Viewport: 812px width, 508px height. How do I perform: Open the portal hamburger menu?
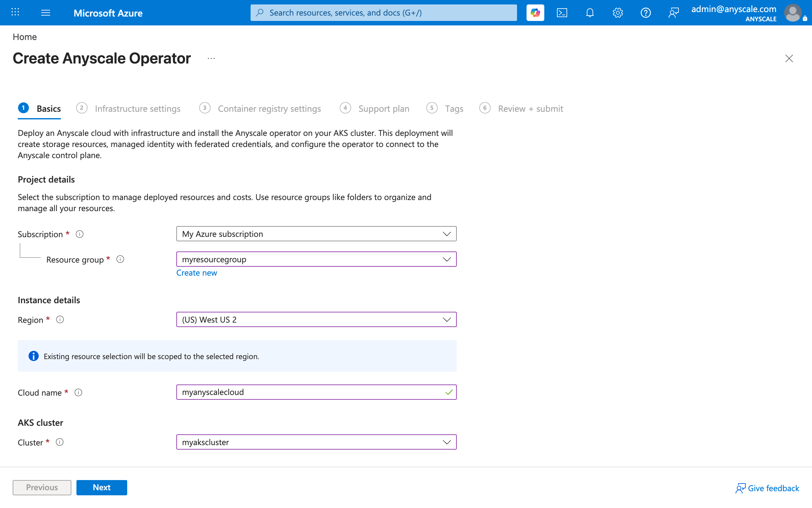(x=46, y=13)
